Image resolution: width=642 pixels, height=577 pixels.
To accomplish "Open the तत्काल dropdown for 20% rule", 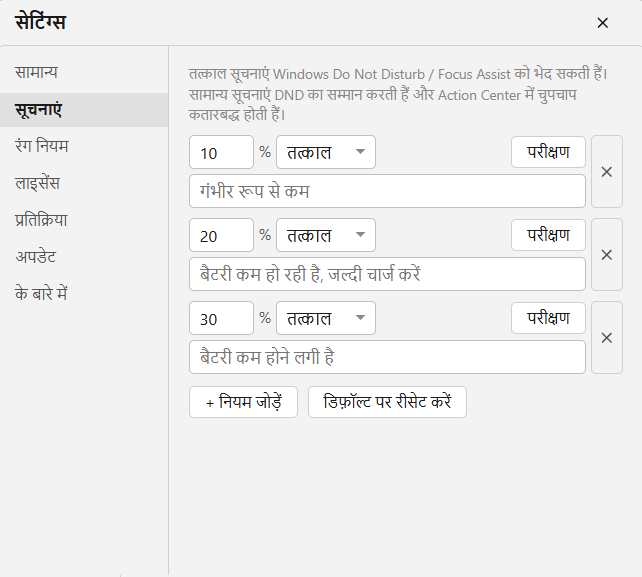I will (326, 235).
